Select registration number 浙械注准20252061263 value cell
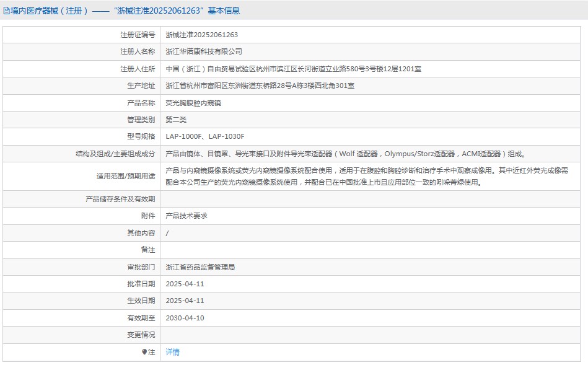The image size is (588, 365). pyautogui.click(x=202, y=35)
